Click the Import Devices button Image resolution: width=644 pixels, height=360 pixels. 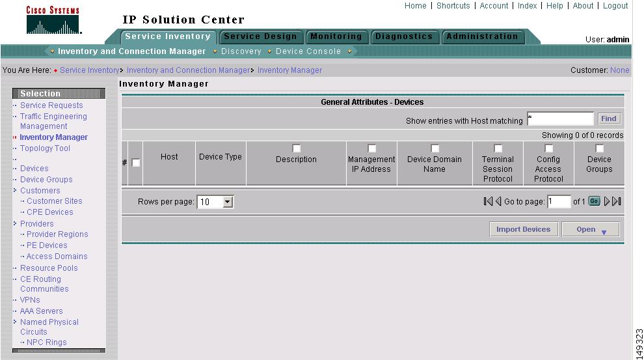tap(523, 229)
